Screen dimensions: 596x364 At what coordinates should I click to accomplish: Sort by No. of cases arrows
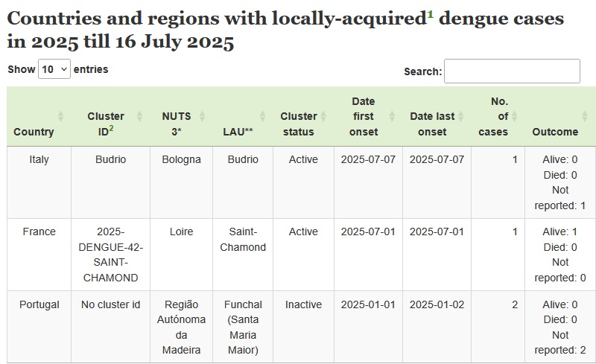point(514,116)
